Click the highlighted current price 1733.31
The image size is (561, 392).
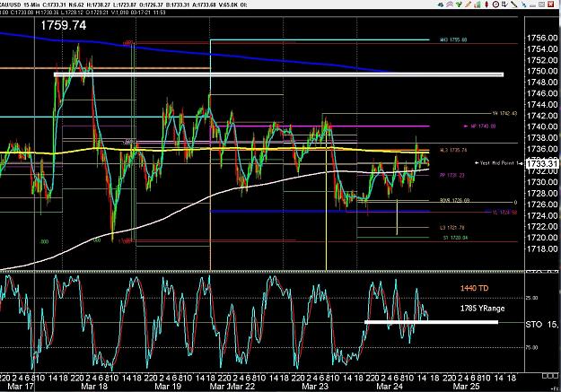tap(541, 163)
